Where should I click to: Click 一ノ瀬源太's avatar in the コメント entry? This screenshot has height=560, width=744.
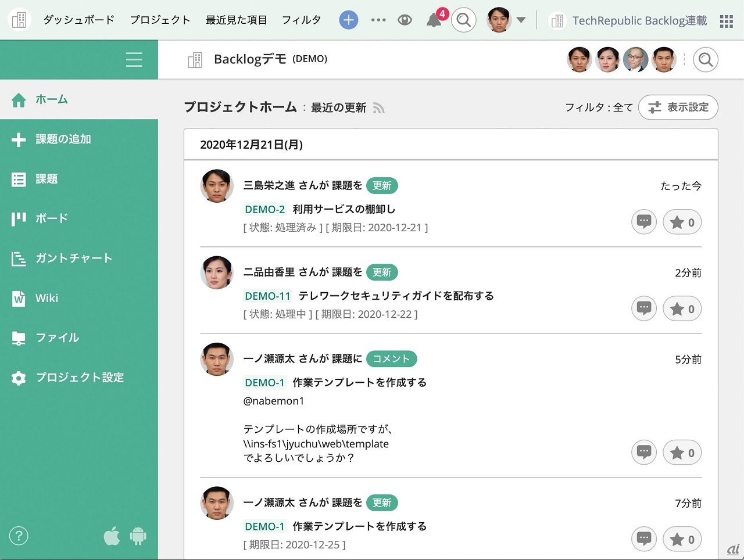(217, 359)
